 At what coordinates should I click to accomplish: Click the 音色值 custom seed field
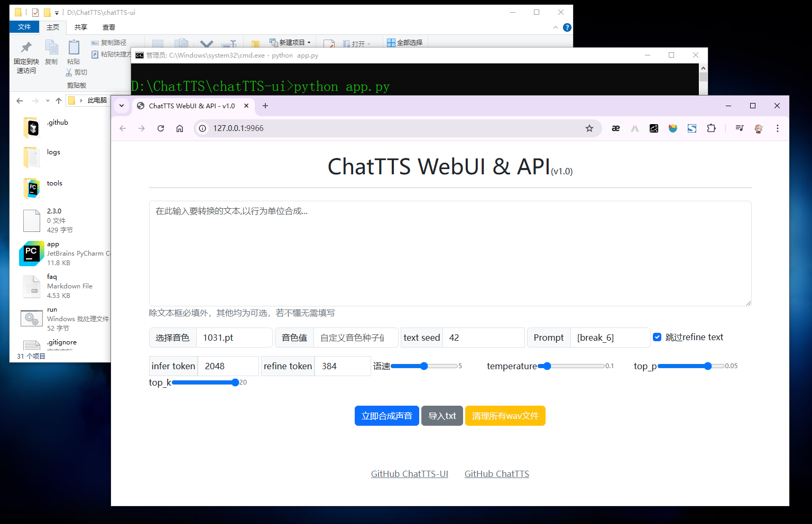(356, 338)
